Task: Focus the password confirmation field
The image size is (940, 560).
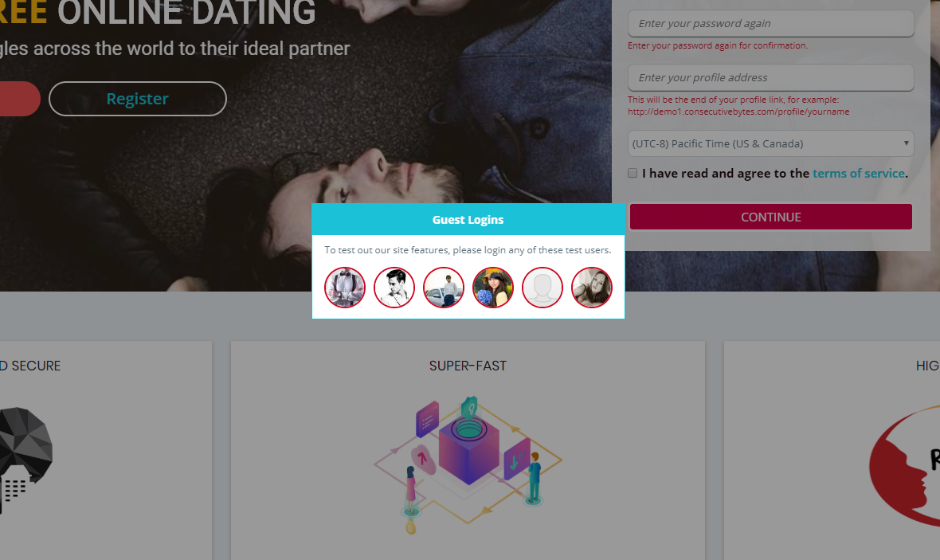Action: click(770, 23)
